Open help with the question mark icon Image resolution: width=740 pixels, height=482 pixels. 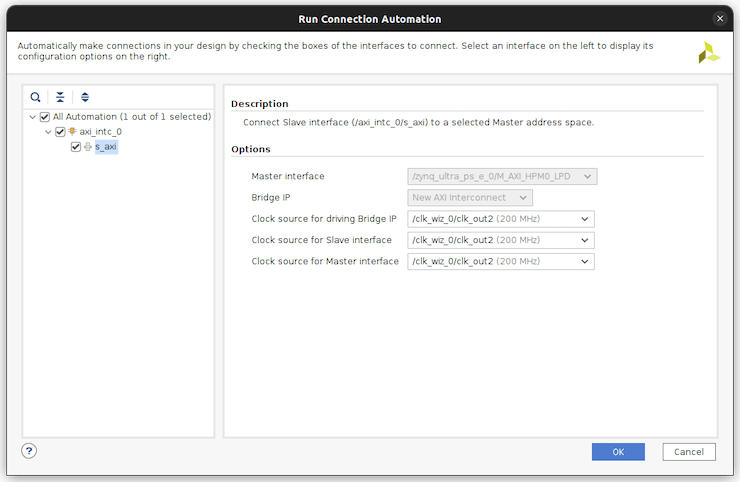click(x=29, y=451)
